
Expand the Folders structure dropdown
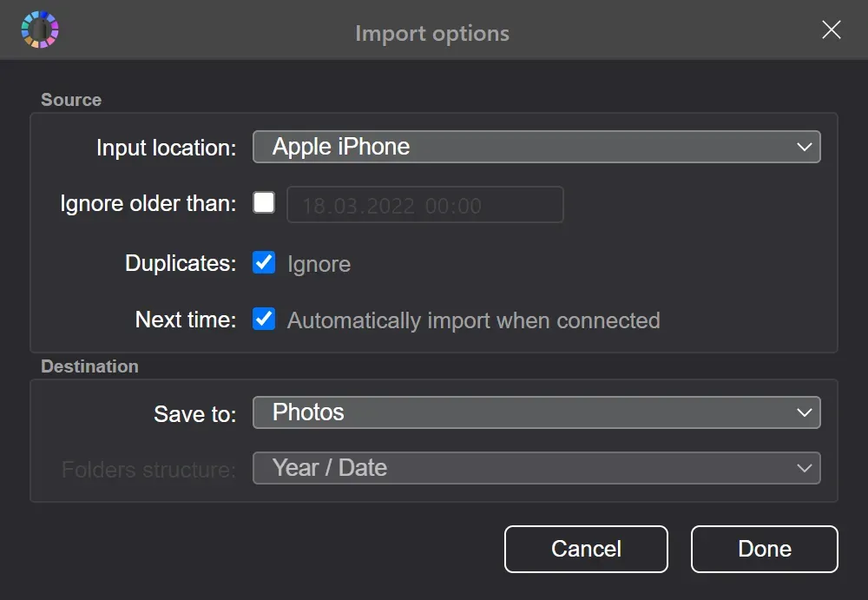536,468
